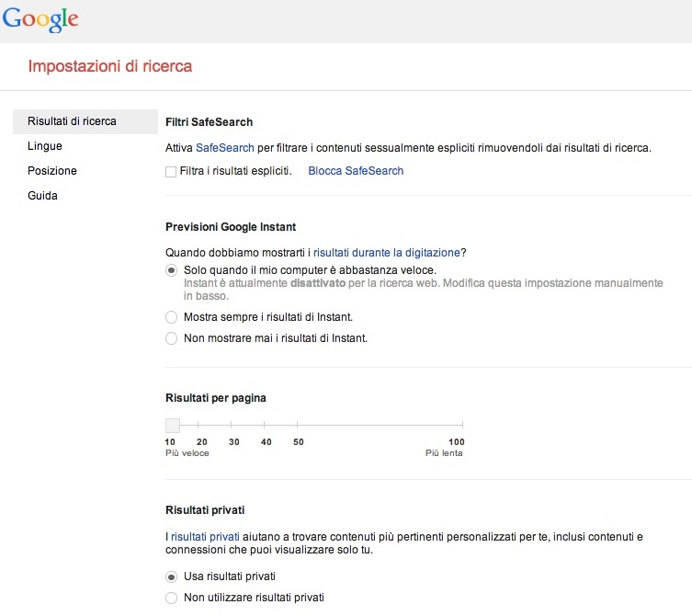Image resolution: width=692 pixels, height=616 pixels.
Task: Set results per page slider to 100
Action: click(462, 425)
